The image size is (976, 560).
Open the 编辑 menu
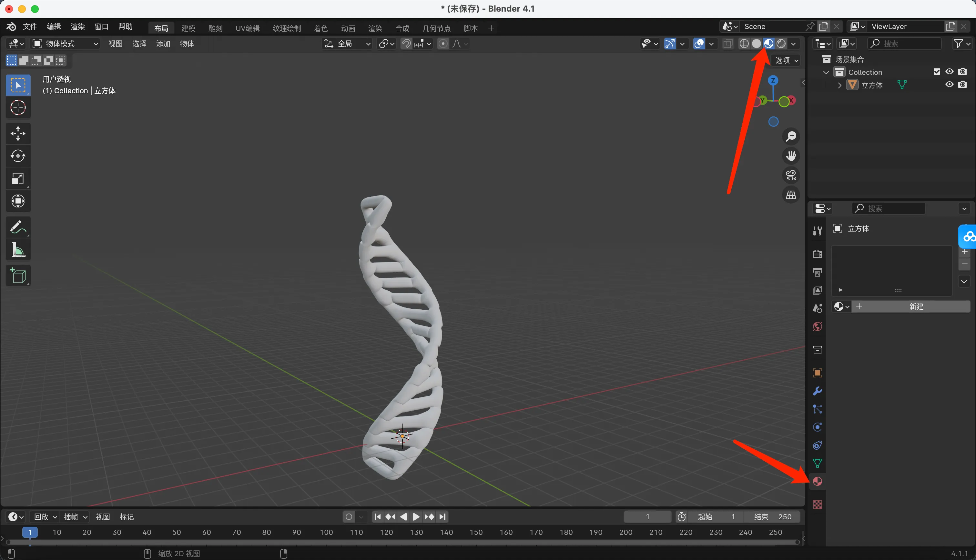tap(54, 26)
